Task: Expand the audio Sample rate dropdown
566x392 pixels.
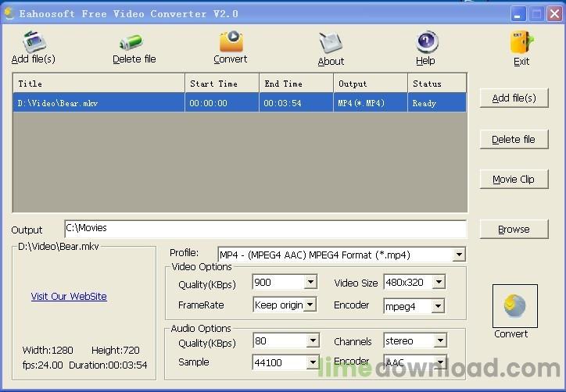Action: (x=312, y=362)
